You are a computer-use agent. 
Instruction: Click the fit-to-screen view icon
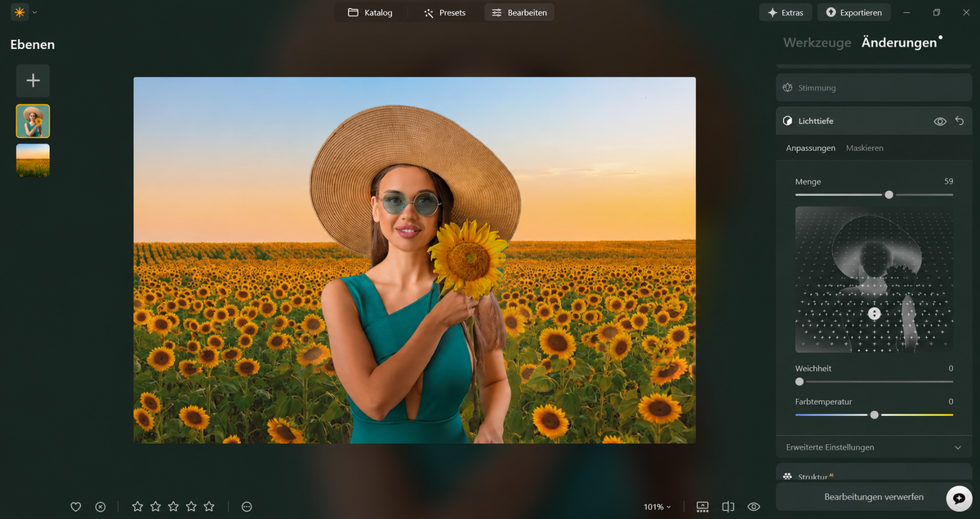pyautogui.click(x=702, y=507)
